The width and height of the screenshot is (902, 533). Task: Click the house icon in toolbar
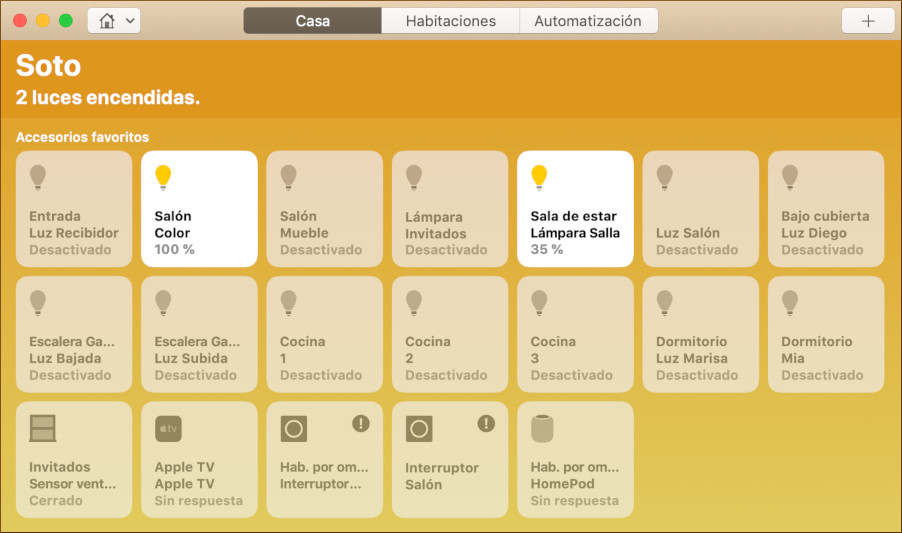106,21
